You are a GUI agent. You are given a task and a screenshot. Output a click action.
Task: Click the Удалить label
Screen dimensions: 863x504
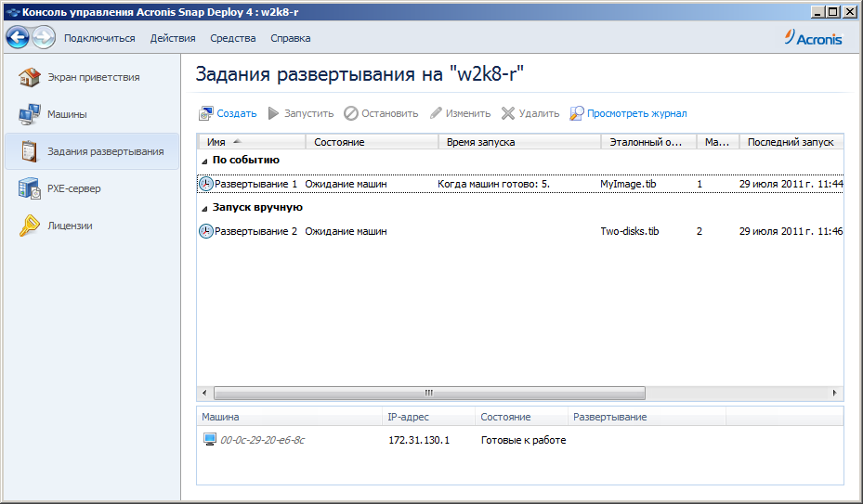click(x=539, y=113)
